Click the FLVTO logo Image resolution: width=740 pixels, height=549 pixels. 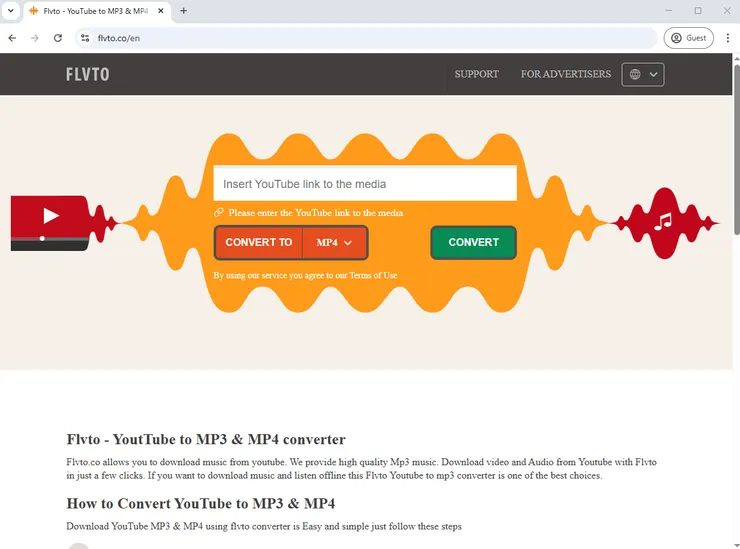(x=88, y=74)
